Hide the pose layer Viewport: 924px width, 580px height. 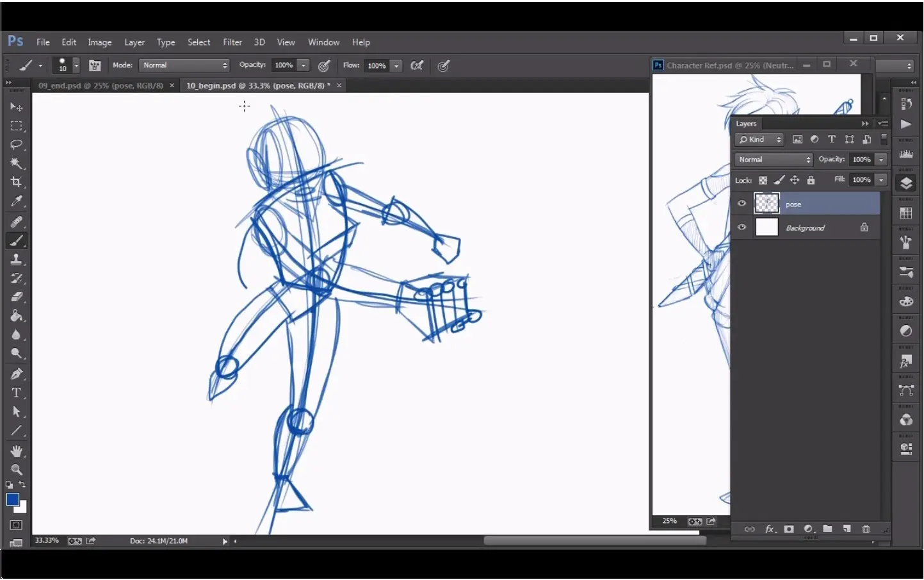[x=742, y=204]
